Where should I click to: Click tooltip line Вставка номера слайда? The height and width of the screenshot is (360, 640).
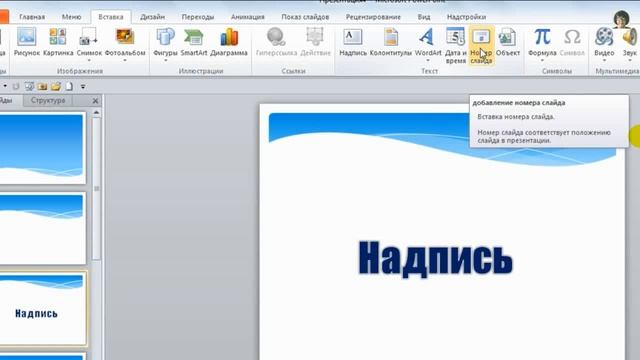[x=516, y=117]
